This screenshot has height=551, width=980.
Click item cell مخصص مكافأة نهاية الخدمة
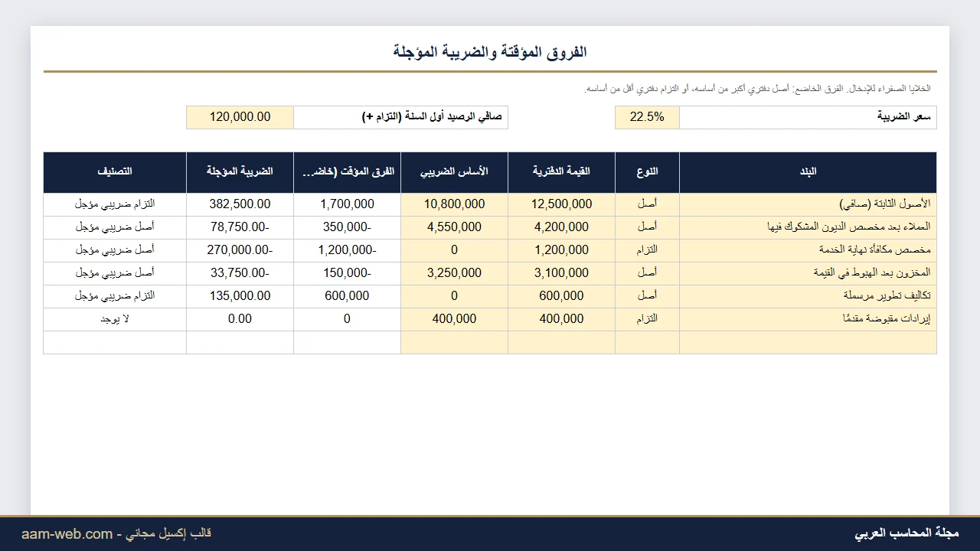[x=808, y=250]
